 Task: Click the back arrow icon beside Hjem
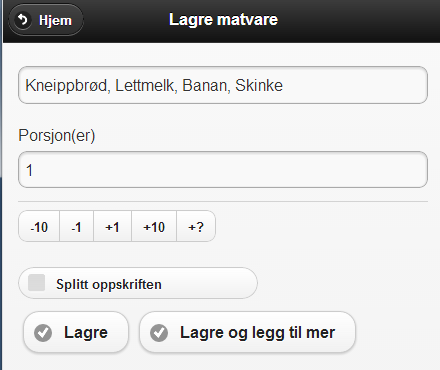(23, 20)
